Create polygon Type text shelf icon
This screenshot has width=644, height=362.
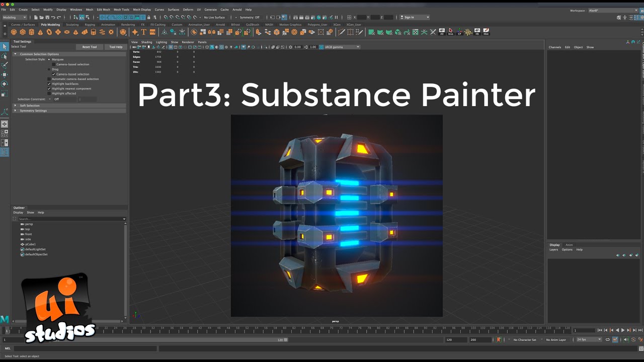click(144, 32)
